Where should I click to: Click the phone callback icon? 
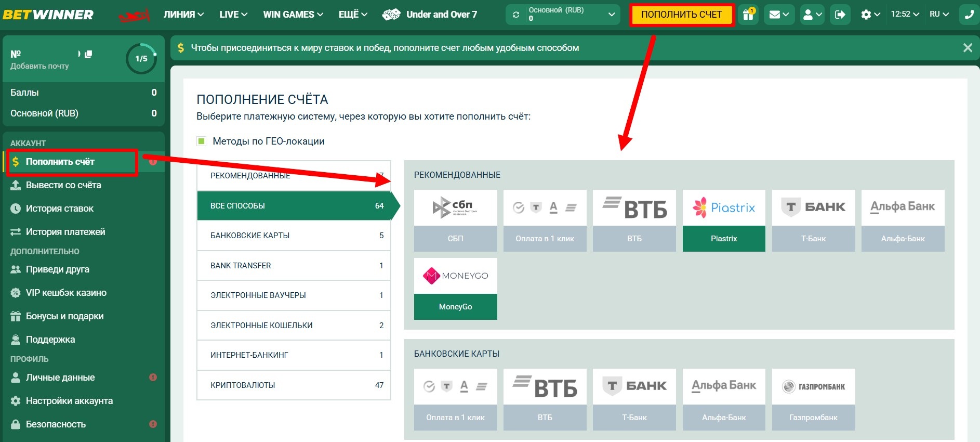[969, 15]
